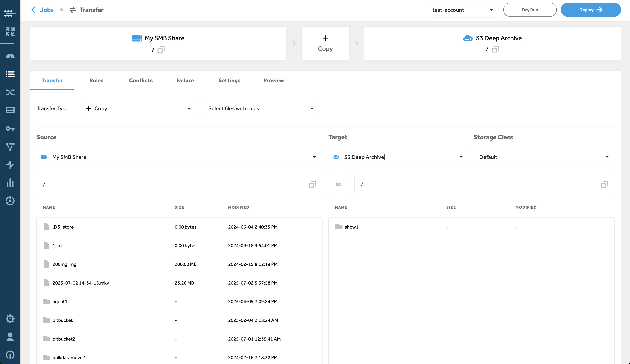Click the 2025-04-05 7:09:24 PM date
The height and width of the screenshot is (364, 630).
tap(253, 301)
